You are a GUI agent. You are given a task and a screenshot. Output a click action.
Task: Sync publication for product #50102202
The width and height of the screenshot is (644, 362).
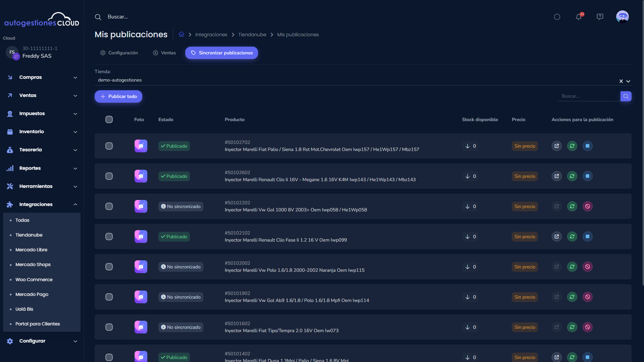pyautogui.click(x=572, y=206)
